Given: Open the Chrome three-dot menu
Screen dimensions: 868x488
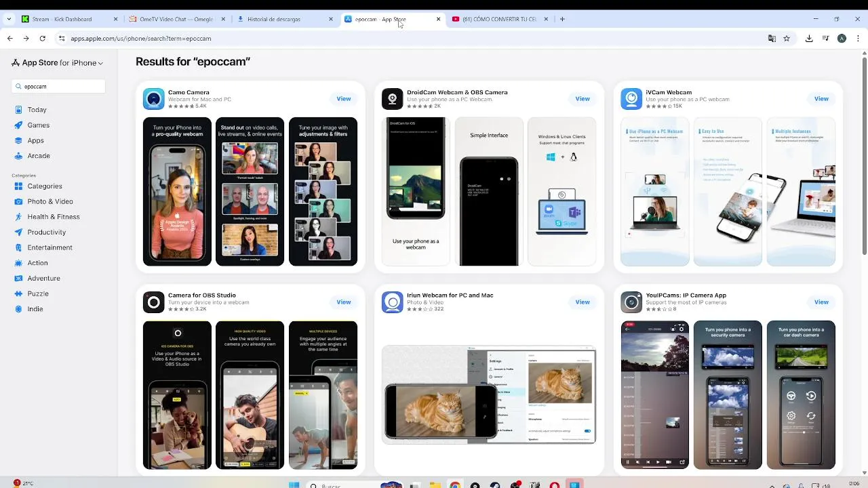Looking at the screenshot, I should coord(858,39).
